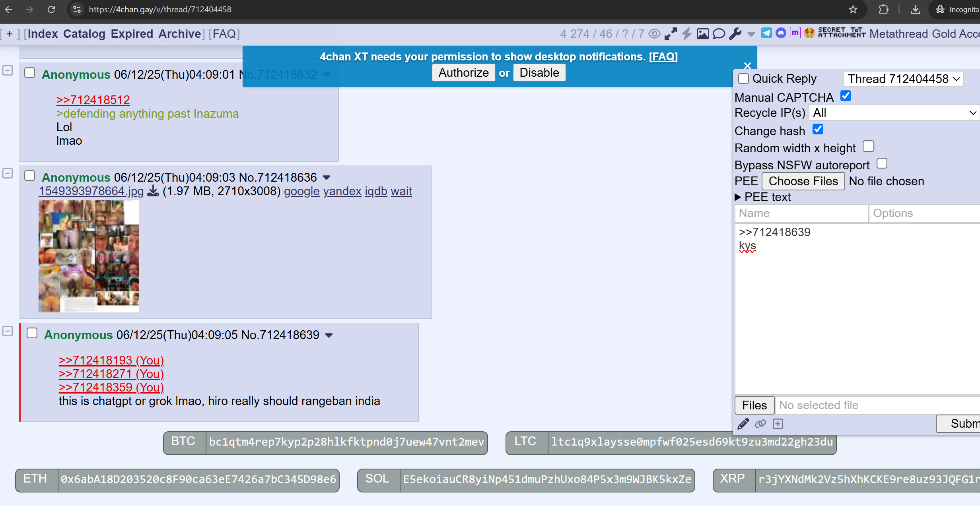Bookmark this page with star icon
This screenshot has width=980, height=506.
coord(853,9)
